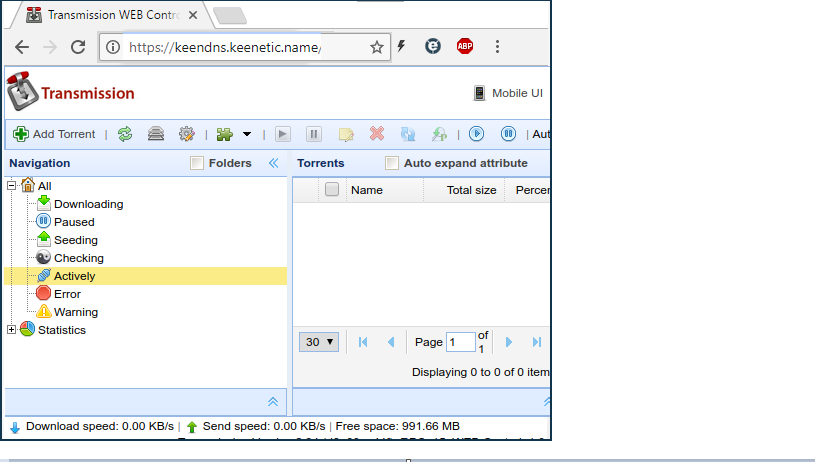Collapse Navigation panel with double chevron
Screen dimensions: 815x462
[x=273, y=163]
